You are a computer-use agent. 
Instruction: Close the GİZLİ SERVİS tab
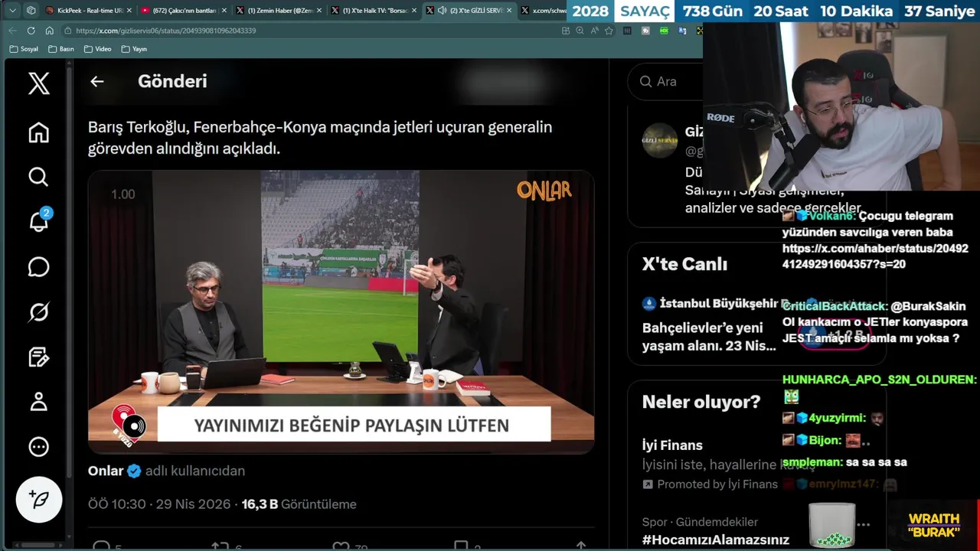click(x=508, y=11)
